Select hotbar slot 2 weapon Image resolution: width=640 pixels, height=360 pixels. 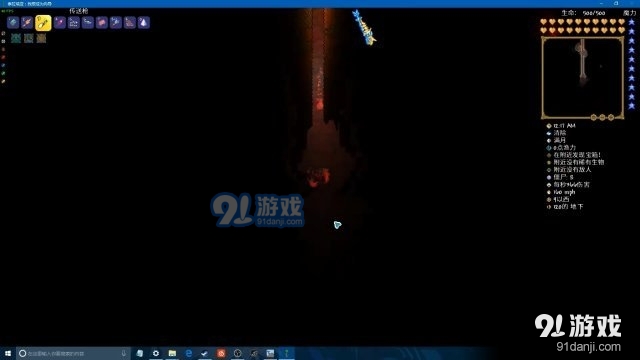click(27, 22)
